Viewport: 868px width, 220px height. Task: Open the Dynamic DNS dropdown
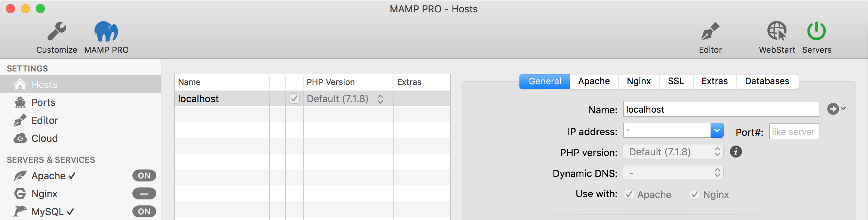(x=673, y=173)
